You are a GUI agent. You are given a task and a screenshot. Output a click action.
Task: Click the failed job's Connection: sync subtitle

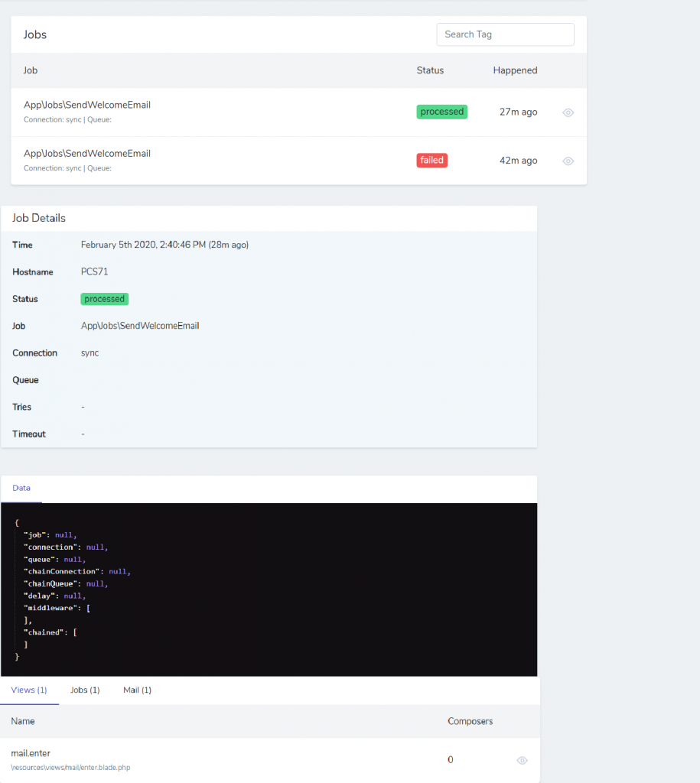point(67,168)
